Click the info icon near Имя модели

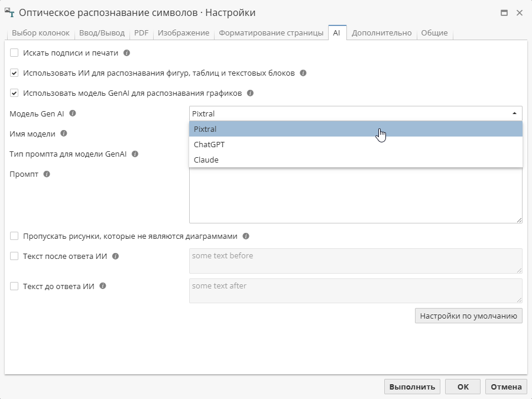[63, 134]
